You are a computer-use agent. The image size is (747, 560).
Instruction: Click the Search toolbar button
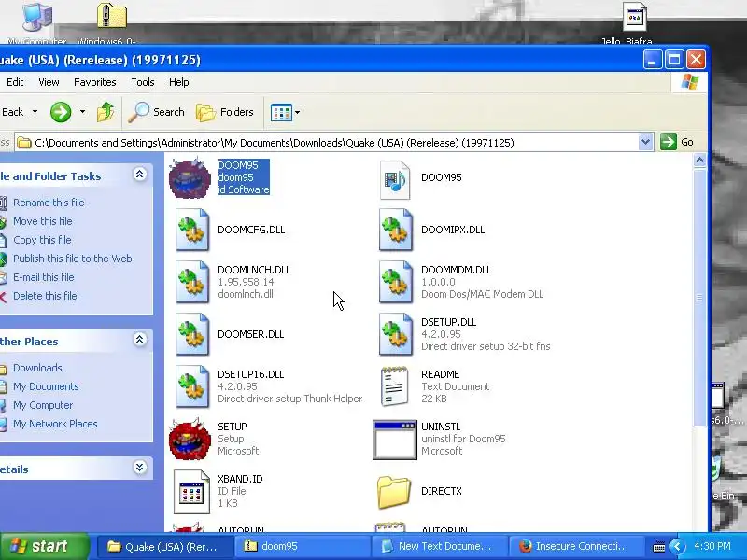(x=156, y=112)
